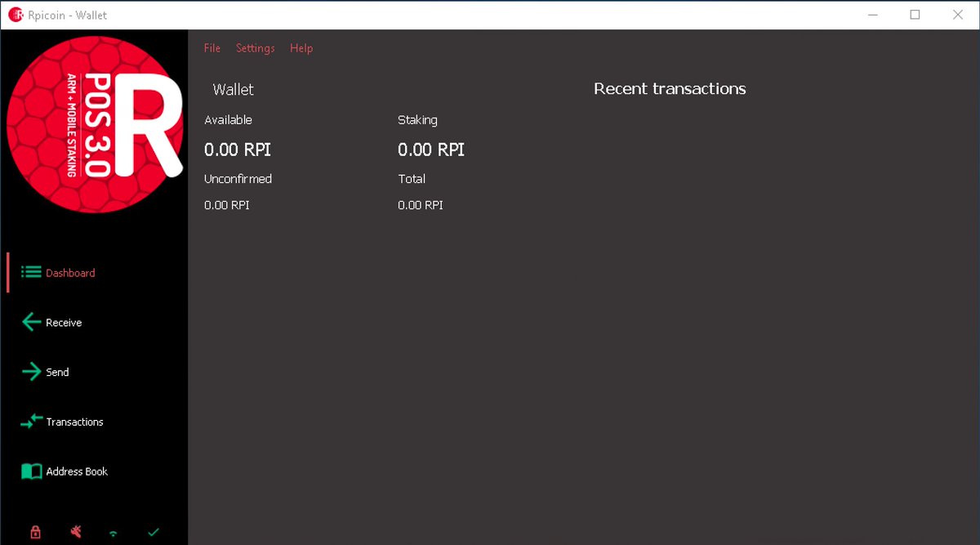Click the green network connection signal icon

(x=114, y=534)
